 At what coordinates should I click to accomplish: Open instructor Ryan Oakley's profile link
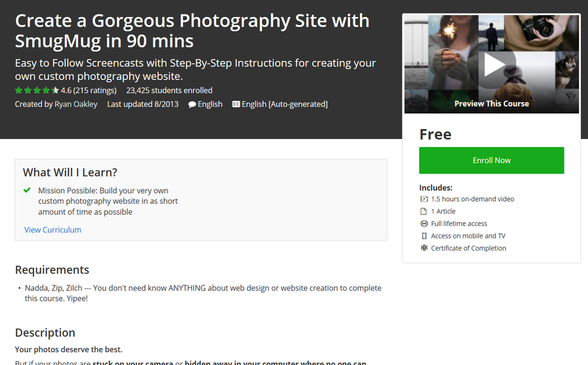(76, 104)
